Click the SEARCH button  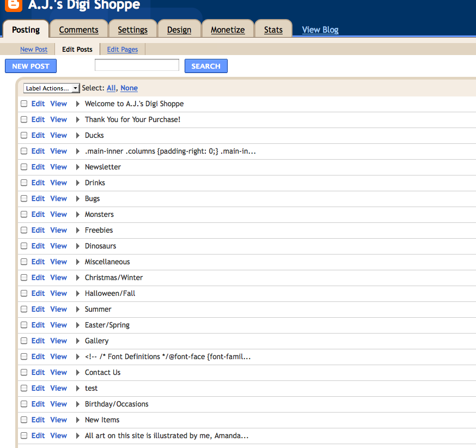tap(206, 66)
